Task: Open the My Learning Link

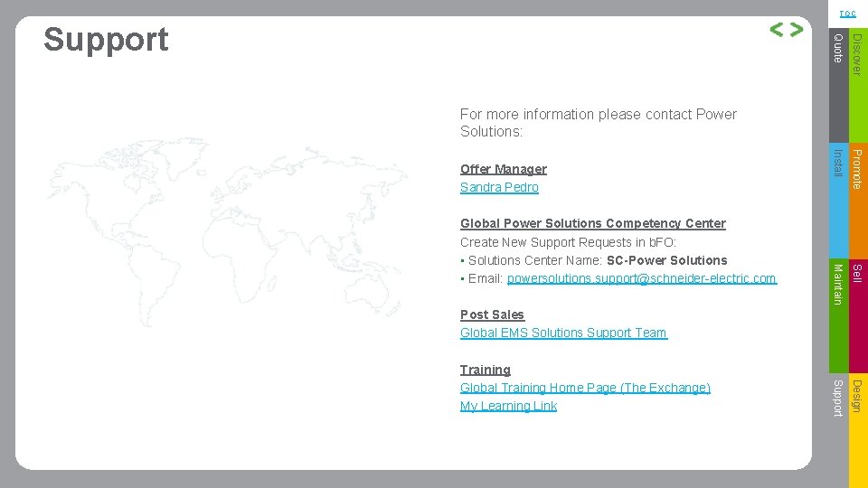Action: pos(508,406)
